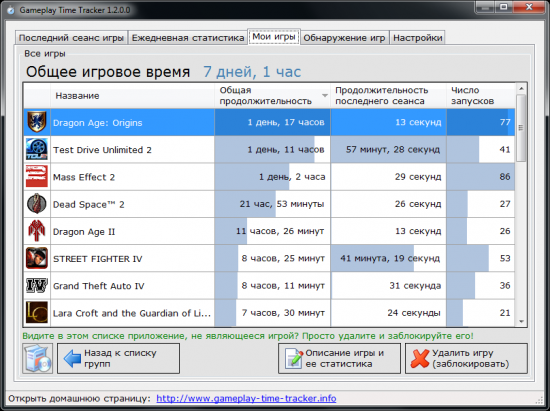Click the Dead Space 2 game icon
Viewport: 550px width, 411px height.
37,204
